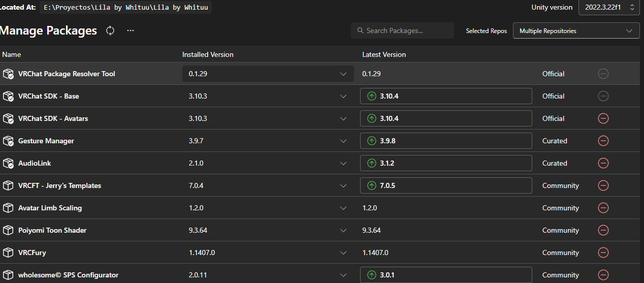This screenshot has width=644, height=283.
Task: Click the Avatar Limb Scaling package icon
Action: [x=8, y=208]
